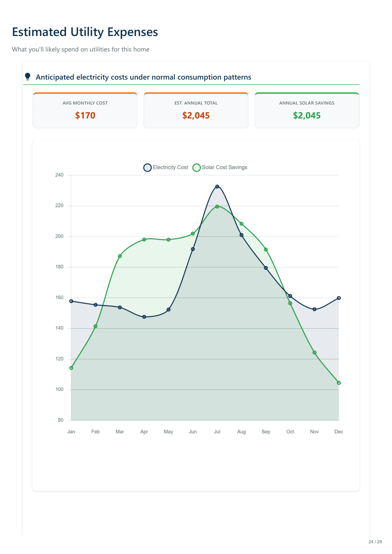Click the Nov label on the x-axis

pyautogui.click(x=314, y=432)
